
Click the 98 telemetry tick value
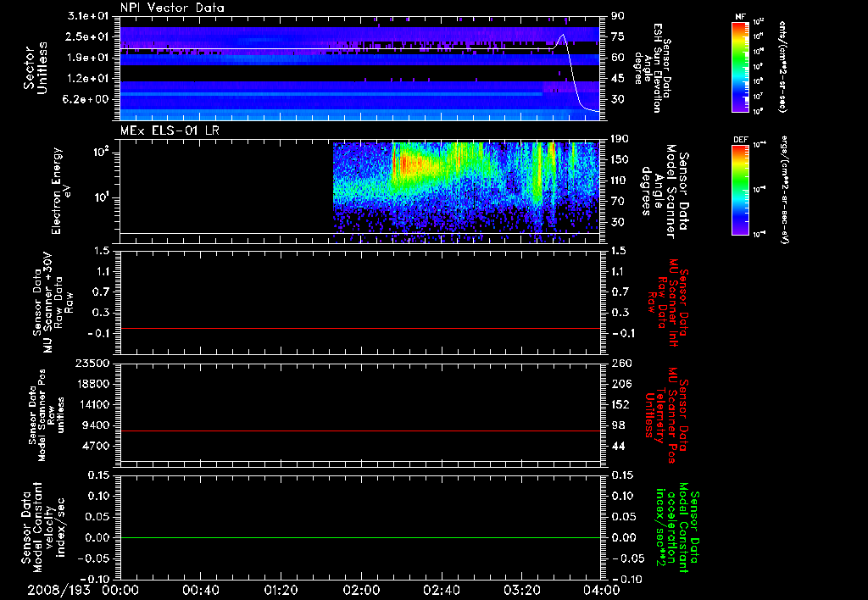point(618,425)
